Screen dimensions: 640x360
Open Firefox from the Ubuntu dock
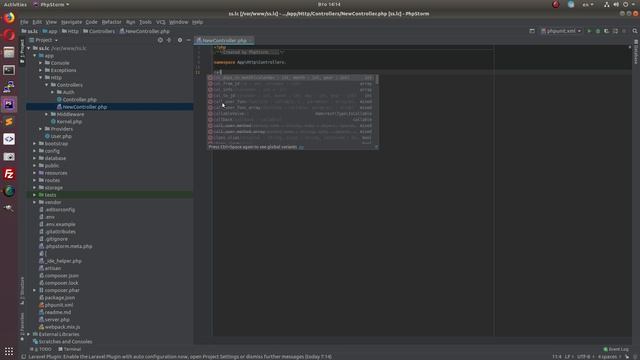point(9,18)
